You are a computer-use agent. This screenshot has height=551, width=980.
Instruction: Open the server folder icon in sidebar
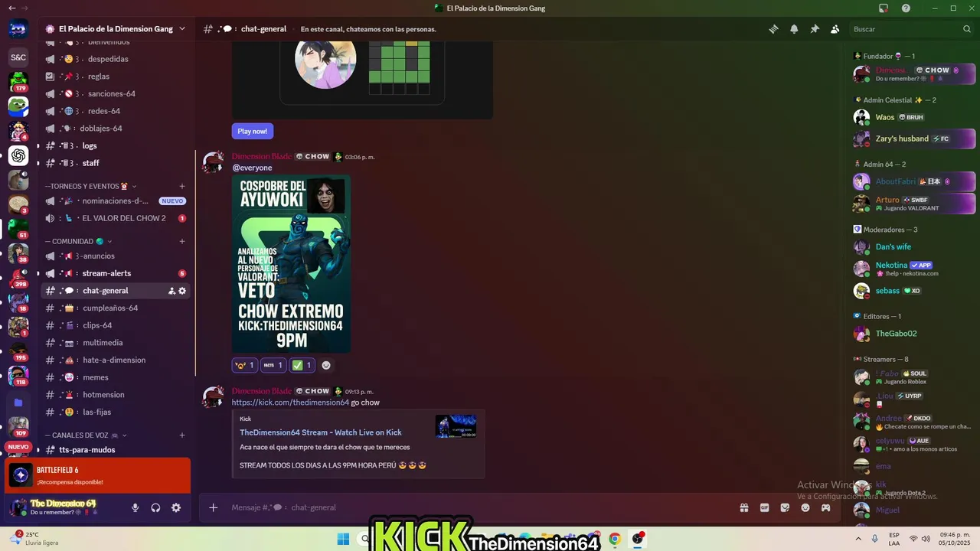coord(18,402)
